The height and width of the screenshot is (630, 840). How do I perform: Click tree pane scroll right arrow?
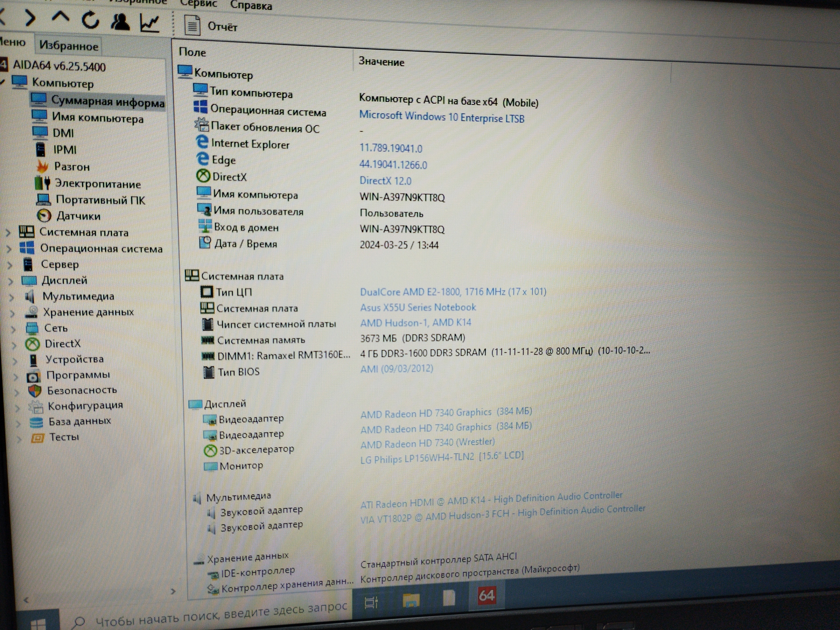(173, 591)
